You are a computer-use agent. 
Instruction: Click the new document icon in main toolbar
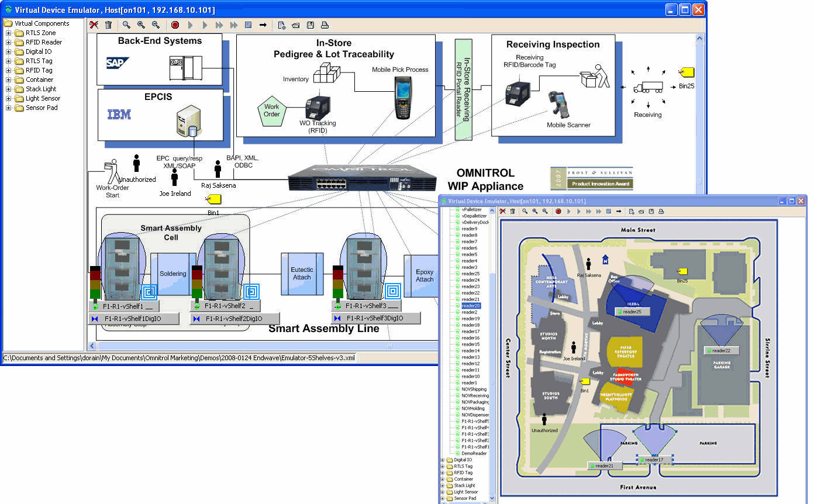(x=281, y=25)
